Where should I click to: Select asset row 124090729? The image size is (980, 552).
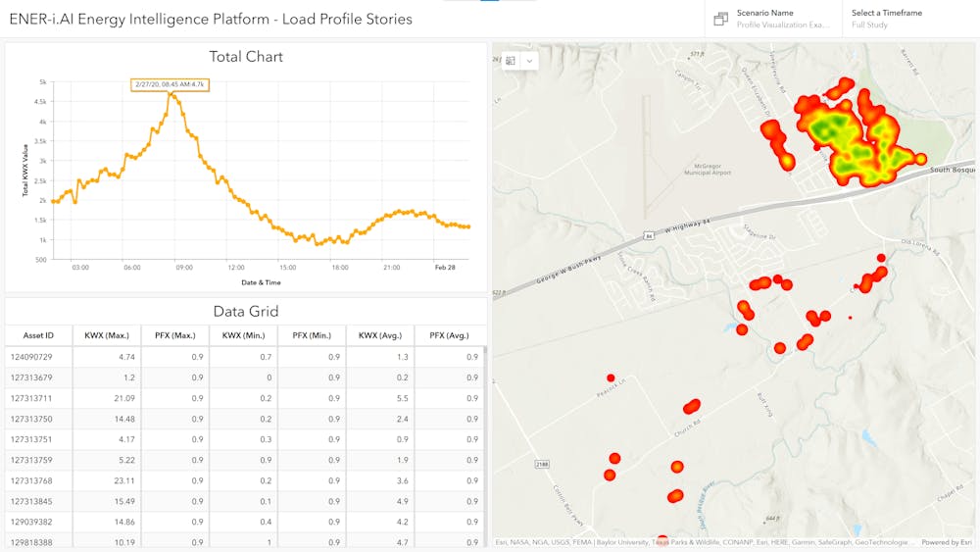(x=244, y=357)
